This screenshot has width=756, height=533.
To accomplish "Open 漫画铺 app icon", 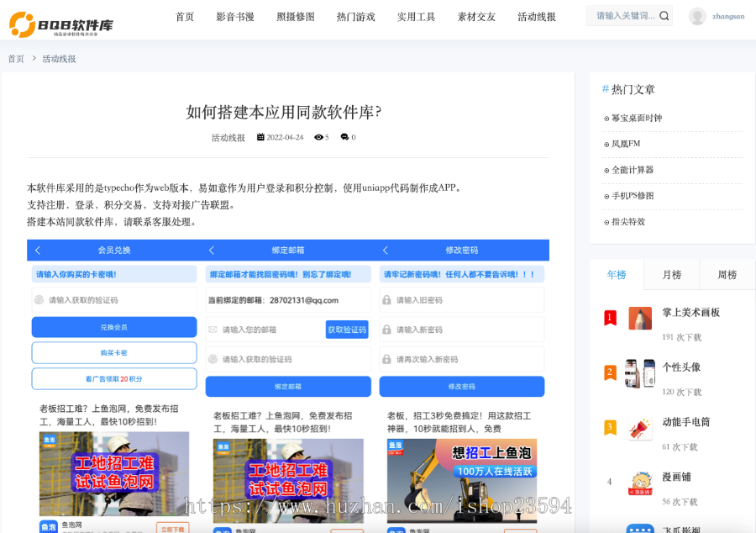I will tap(640, 483).
